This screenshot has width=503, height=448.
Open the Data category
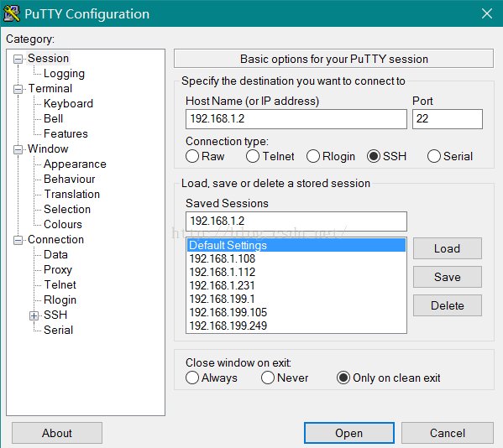point(55,254)
